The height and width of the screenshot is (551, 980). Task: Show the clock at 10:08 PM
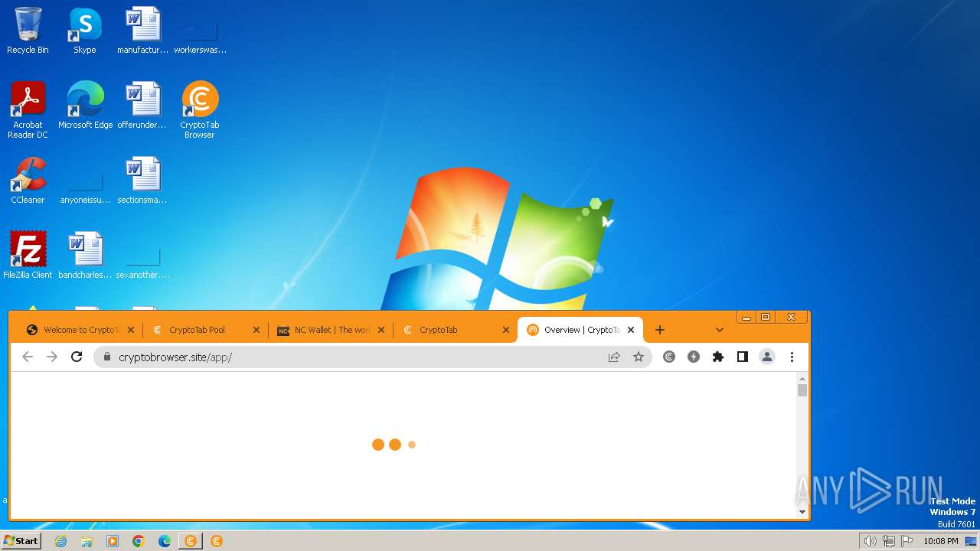pos(941,541)
